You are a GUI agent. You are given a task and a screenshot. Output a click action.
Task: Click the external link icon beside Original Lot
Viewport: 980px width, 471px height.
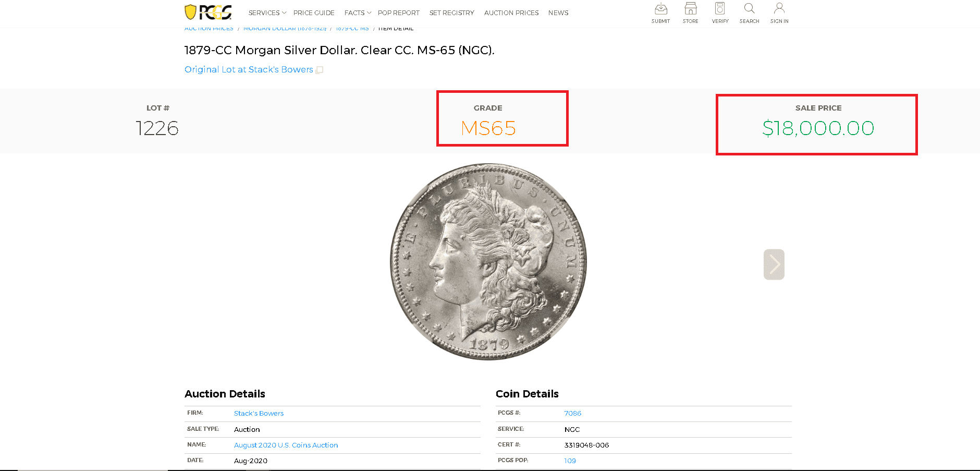coord(319,69)
